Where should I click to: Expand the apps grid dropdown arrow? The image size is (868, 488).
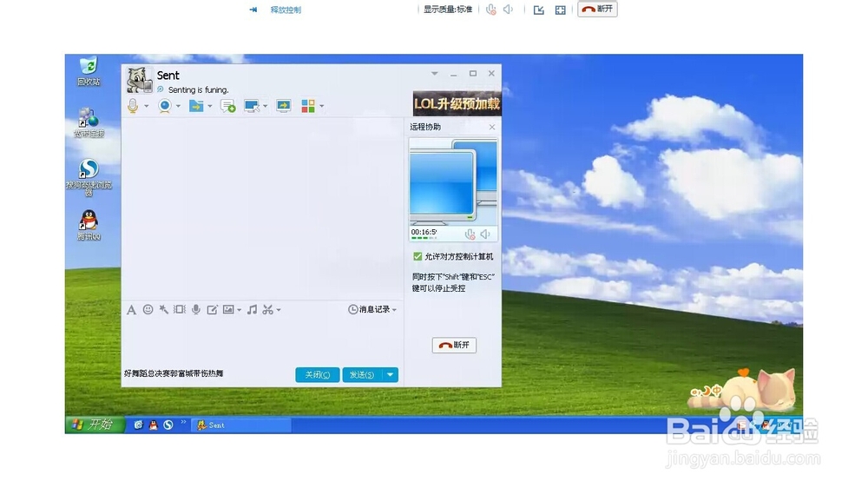click(x=322, y=106)
